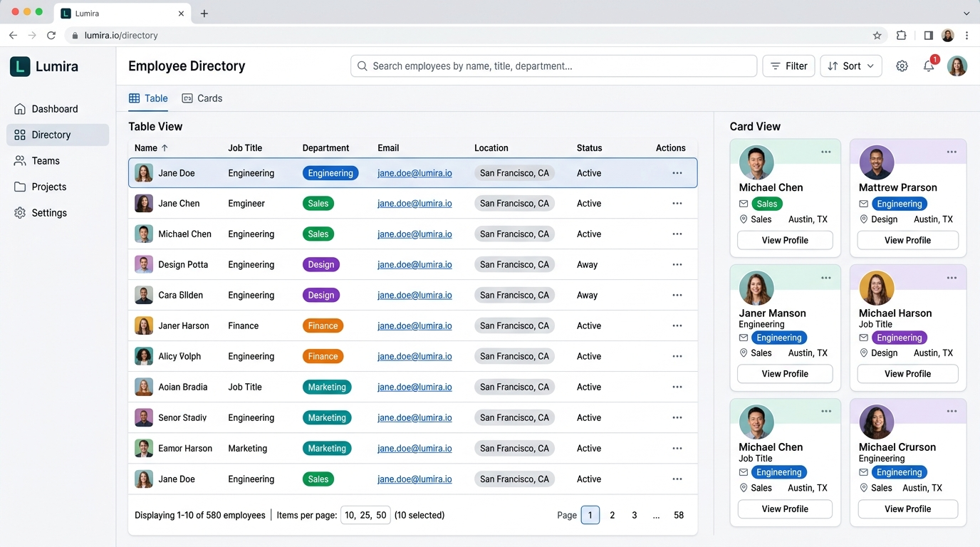Open actions menu for Eamor Harson row
The height and width of the screenshot is (547, 980).
point(677,449)
